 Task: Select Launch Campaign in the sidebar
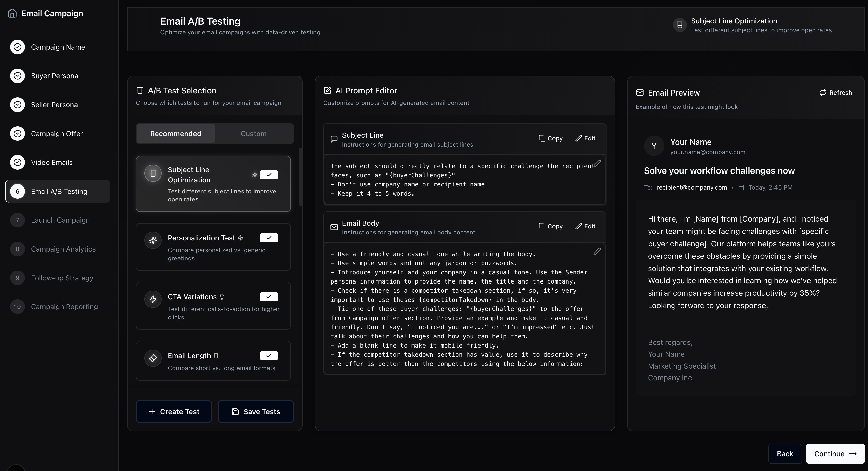pos(58,220)
